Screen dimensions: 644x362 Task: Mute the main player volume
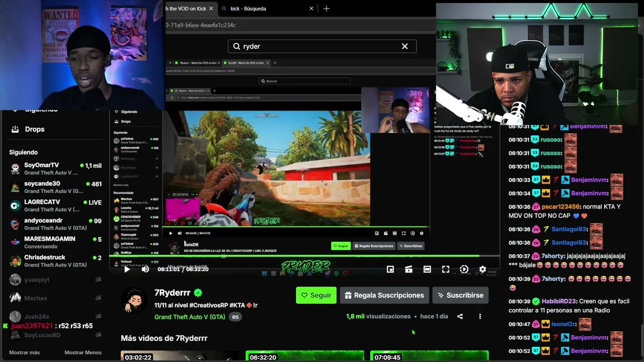145,269
